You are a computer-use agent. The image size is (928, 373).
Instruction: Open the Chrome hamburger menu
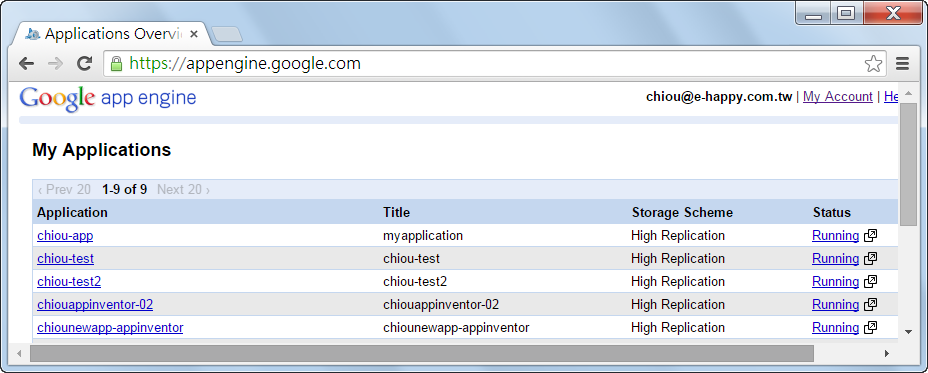click(x=903, y=63)
